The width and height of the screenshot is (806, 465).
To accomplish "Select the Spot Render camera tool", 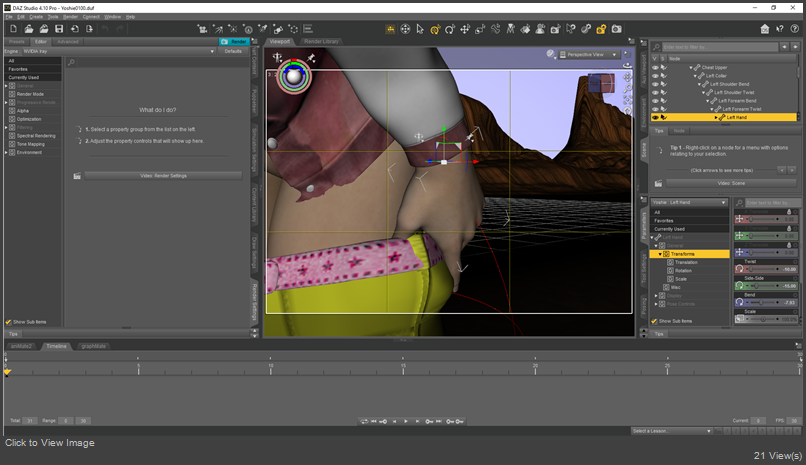I will pyautogui.click(x=556, y=29).
